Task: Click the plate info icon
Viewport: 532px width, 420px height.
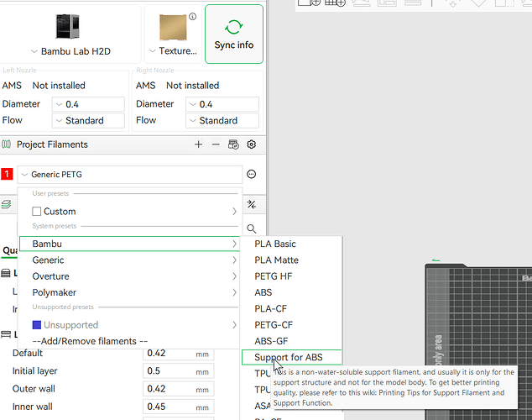Action: click(x=192, y=16)
